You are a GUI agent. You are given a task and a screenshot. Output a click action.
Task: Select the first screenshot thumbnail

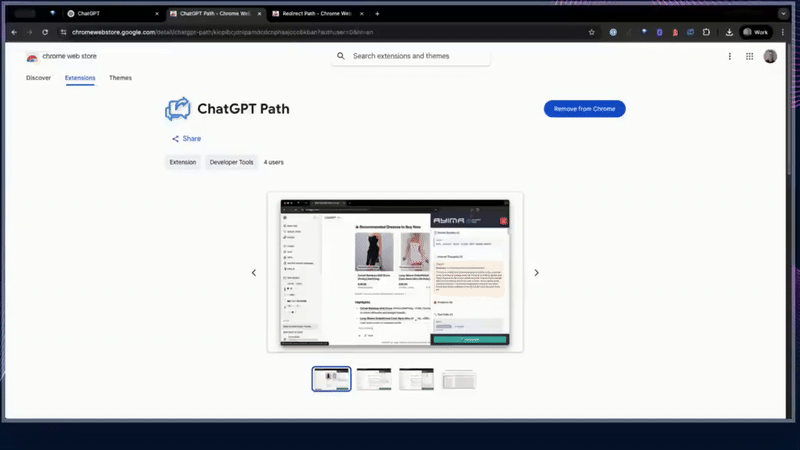332,379
